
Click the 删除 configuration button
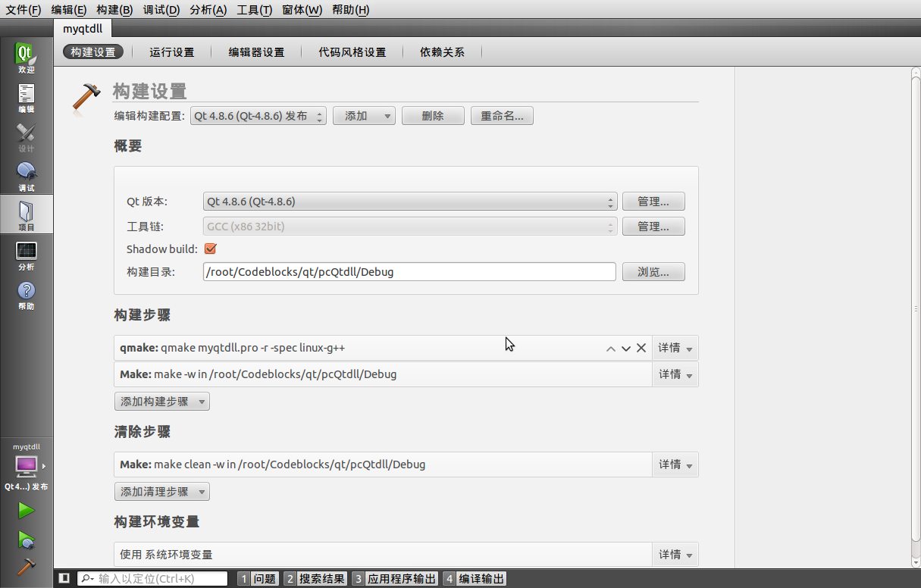(x=433, y=116)
